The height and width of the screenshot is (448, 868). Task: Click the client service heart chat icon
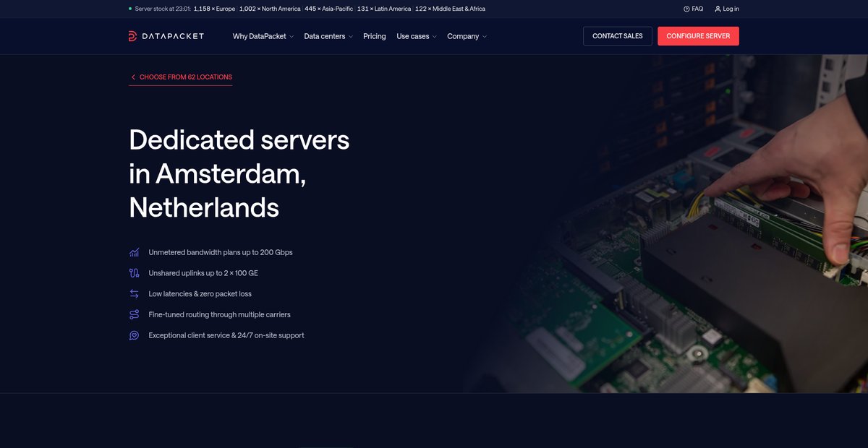(x=134, y=335)
